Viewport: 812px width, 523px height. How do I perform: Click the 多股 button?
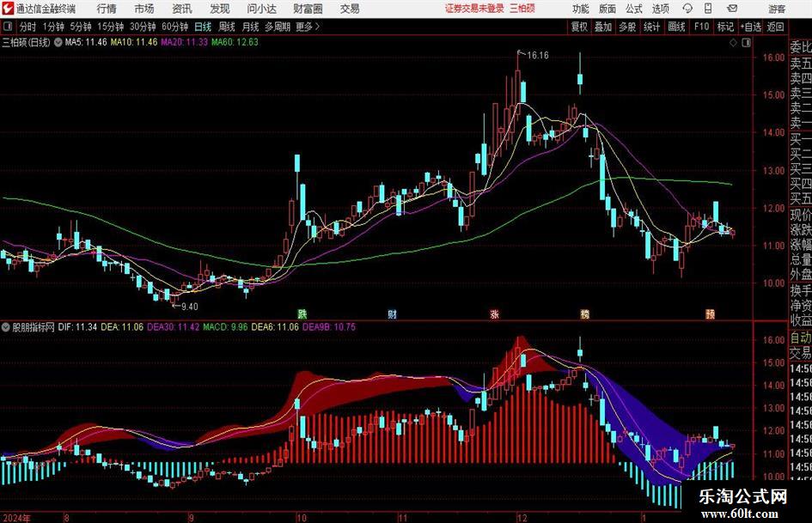(627, 27)
